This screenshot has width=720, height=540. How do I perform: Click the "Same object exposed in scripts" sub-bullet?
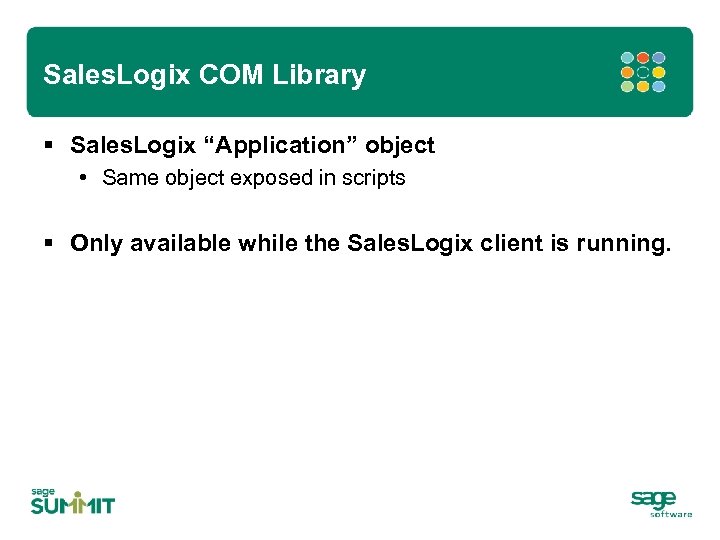(253, 178)
